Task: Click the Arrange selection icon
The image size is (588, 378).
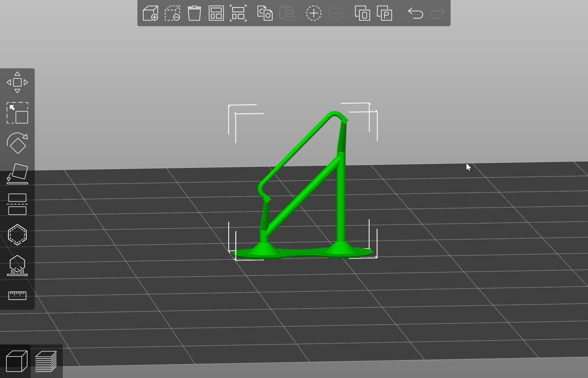Action: pyautogui.click(x=238, y=13)
